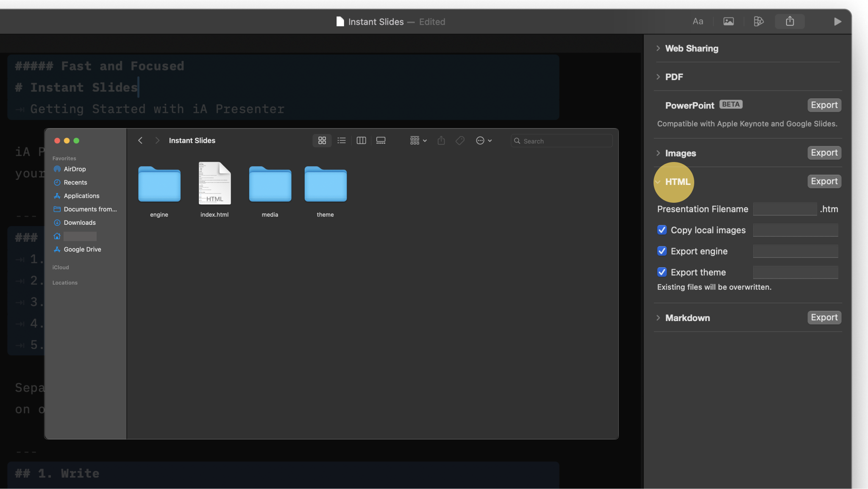Open the grouping options dropdown in Finder
Image resolution: width=868 pixels, height=489 pixels.
(x=417, y=140)
